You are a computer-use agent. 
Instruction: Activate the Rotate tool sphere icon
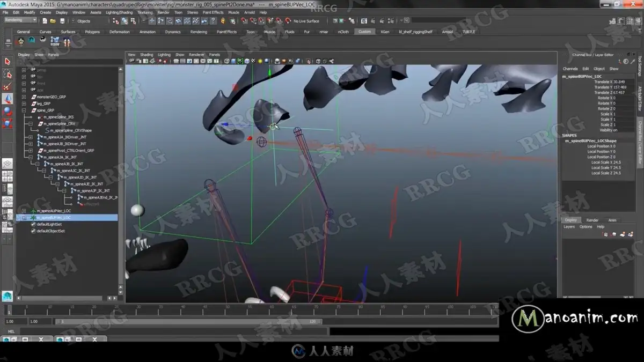[8, 111]
